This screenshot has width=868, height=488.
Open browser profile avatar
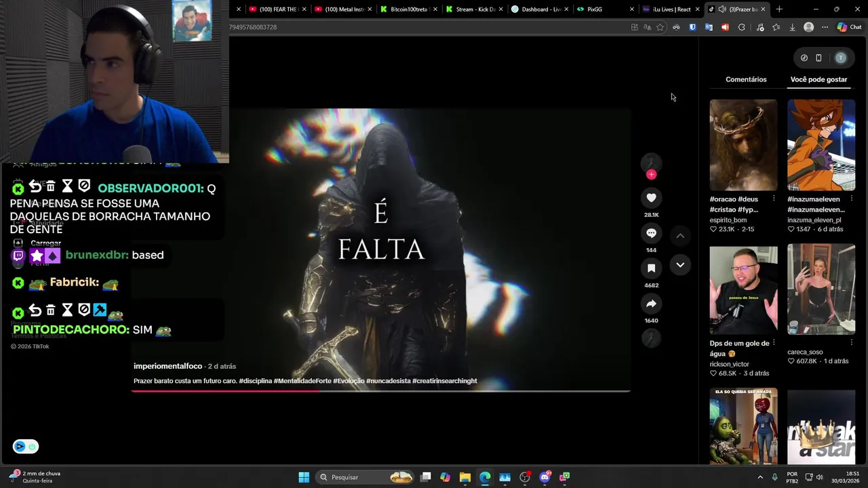[808, 27]
